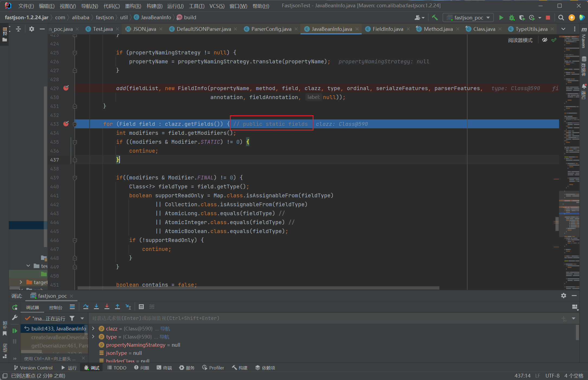
Task: Switch to the FieldInfo.java tab
Action: tap(387, 29)
